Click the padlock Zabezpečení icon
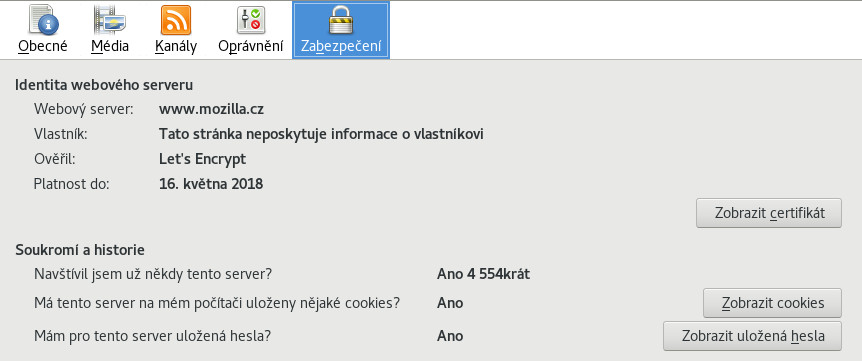 point(341,20)
